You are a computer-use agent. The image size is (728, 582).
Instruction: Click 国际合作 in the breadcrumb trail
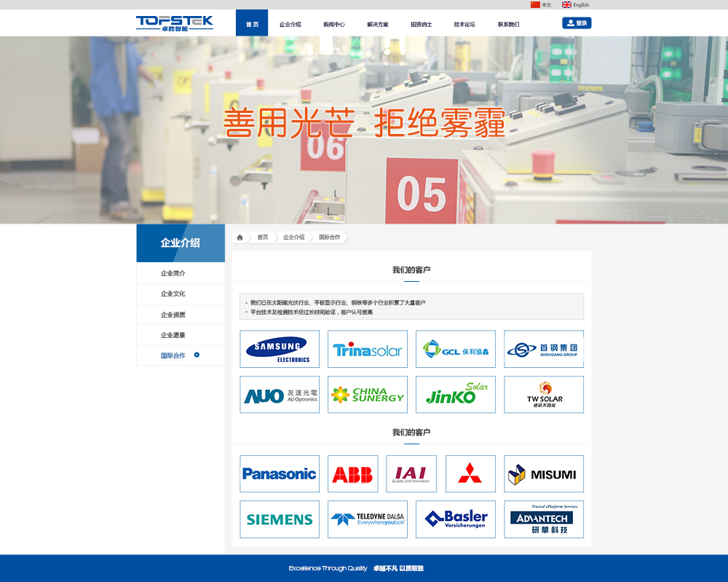pyautogui.click(x=330, y=237)
